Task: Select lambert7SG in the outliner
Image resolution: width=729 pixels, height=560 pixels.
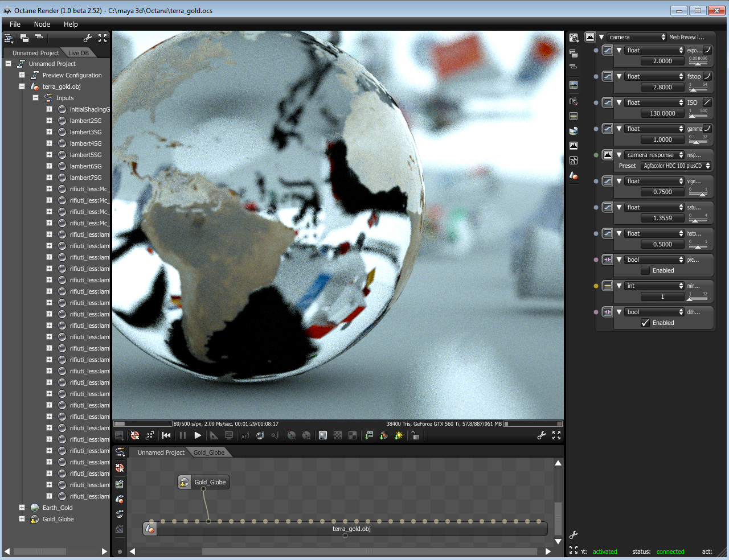Action: pyautogui.click(x=85, y=178)
